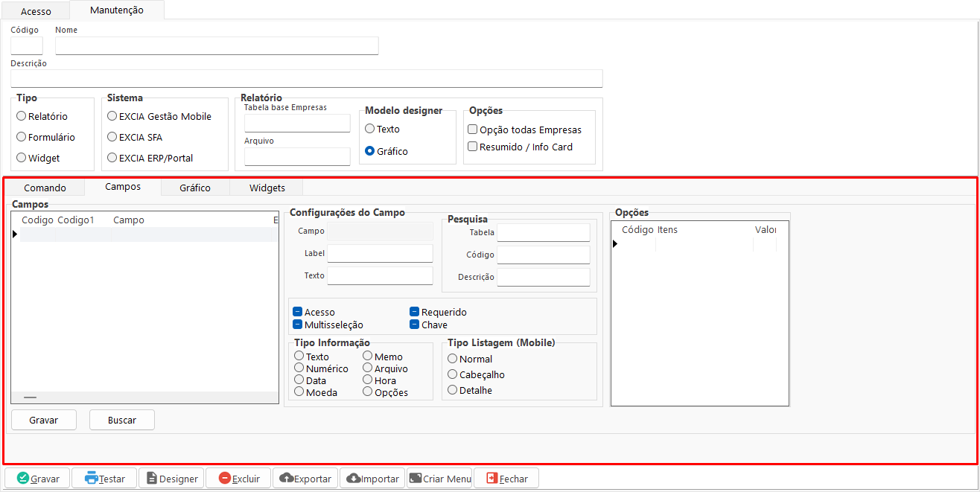Open the Designer document icon button

point(151,479)
